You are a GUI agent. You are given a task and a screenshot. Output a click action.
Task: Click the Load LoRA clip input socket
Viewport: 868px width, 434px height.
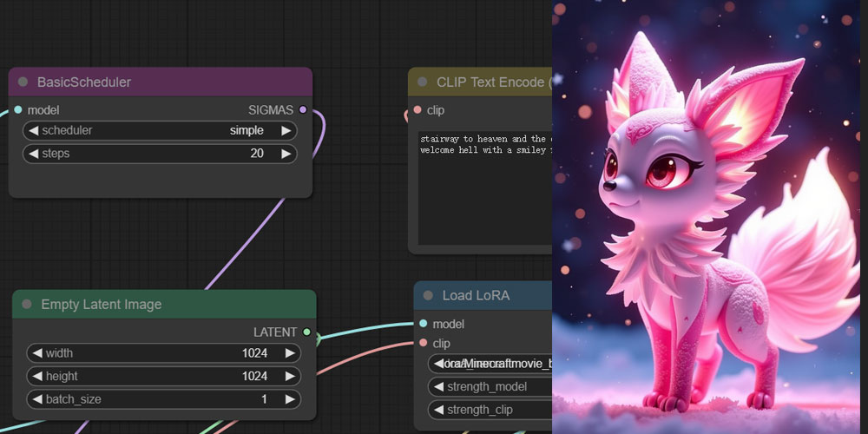(424, 343)
